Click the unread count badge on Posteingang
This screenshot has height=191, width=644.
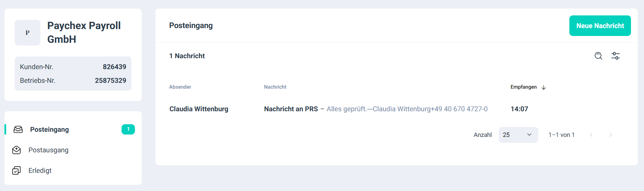[128, 129]
